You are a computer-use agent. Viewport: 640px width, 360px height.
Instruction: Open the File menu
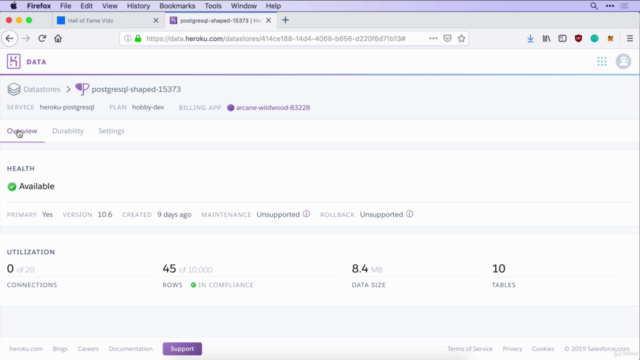65,6
